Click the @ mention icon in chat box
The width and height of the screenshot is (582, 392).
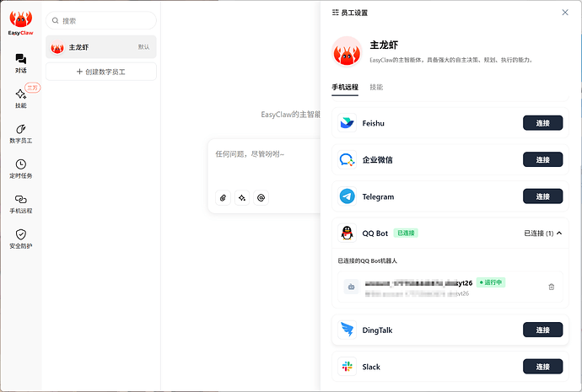click(261, 197)
